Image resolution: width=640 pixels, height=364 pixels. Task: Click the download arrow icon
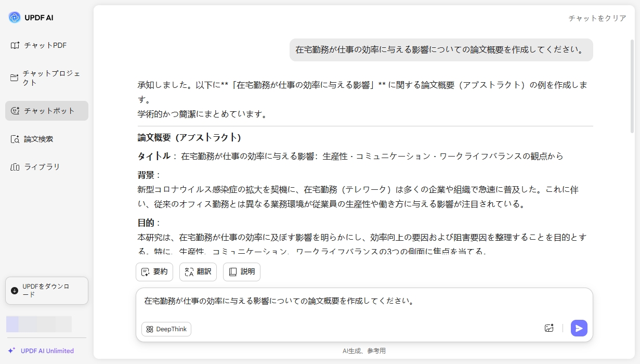click(15, 291)
